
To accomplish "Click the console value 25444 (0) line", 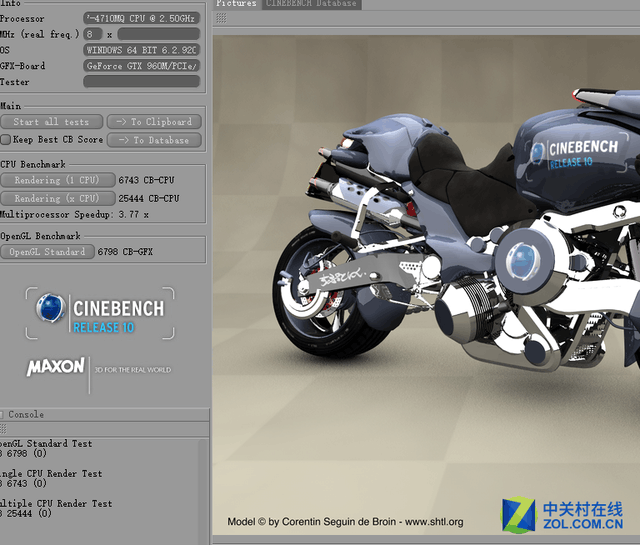I will click(x=26, y=514).
